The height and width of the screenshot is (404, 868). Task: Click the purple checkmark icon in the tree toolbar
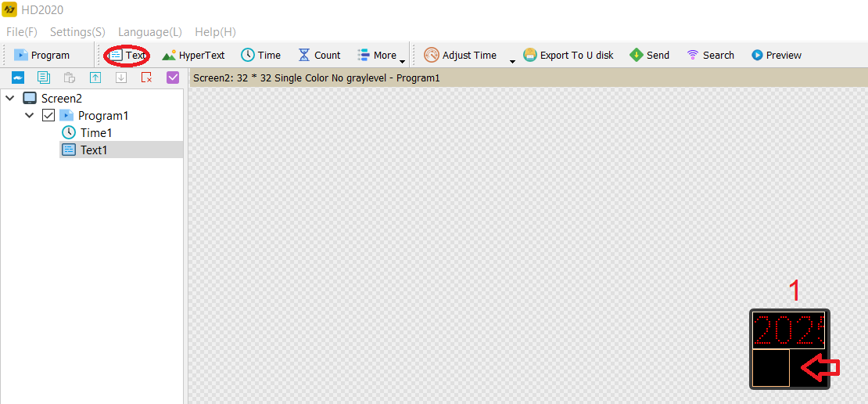tap(173, 78)
